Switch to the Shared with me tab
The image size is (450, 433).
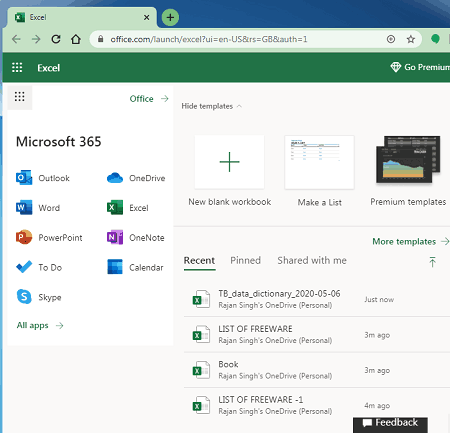tap(312, 260)
